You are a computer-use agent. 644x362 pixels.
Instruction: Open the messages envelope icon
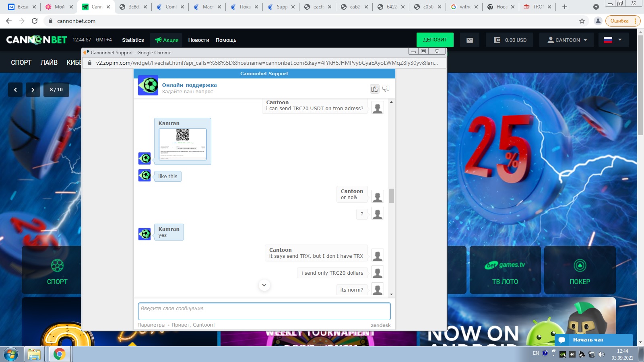click(x=470, y=40)
